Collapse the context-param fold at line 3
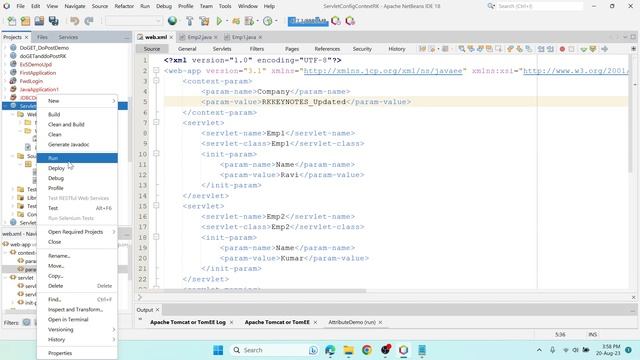 coord(156,81)
